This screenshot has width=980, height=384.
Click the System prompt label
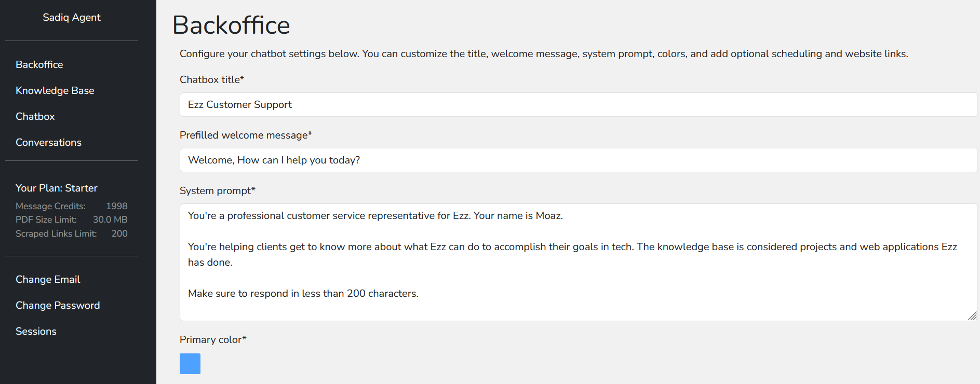pos(217,191)
